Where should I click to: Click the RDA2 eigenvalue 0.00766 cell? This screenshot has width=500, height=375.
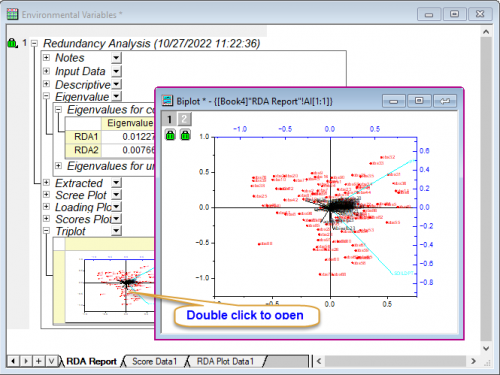click(128, 150)
